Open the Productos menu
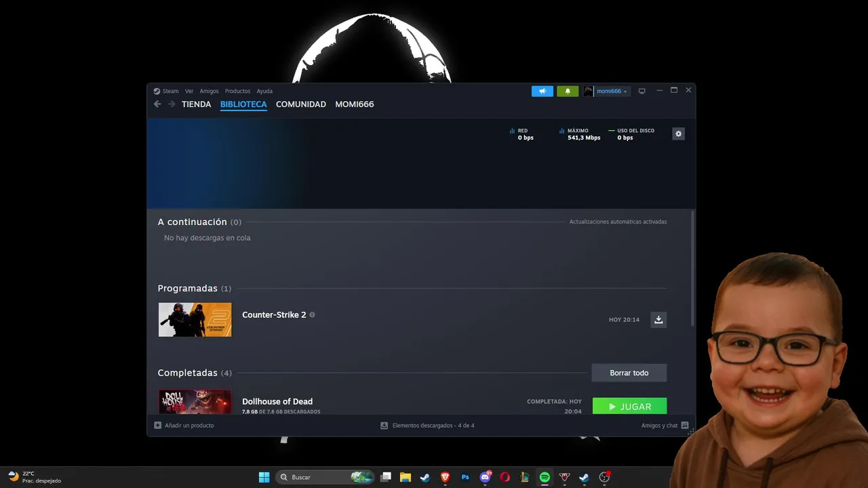Viewport: 868px width, 488px height. pos(237,91)
